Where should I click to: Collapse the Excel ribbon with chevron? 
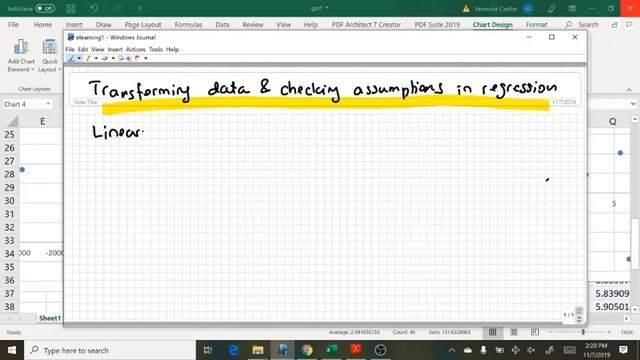pos(629,90)
